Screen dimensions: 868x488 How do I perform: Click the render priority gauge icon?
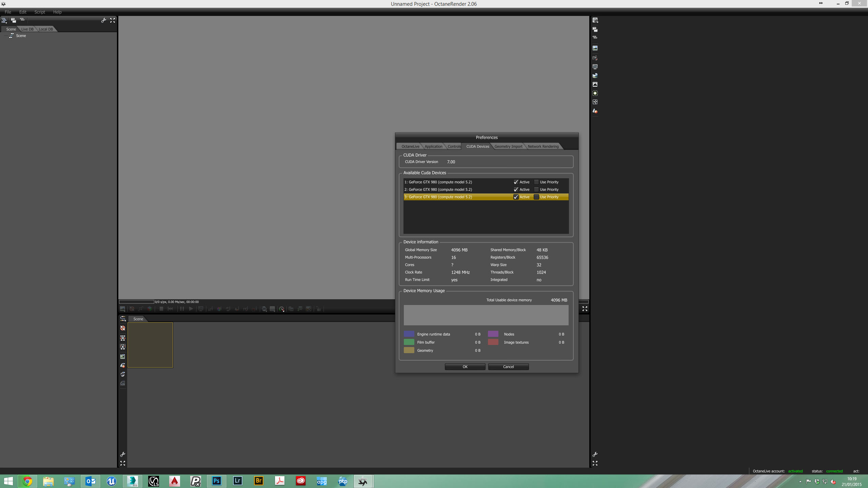pos(281,309)
